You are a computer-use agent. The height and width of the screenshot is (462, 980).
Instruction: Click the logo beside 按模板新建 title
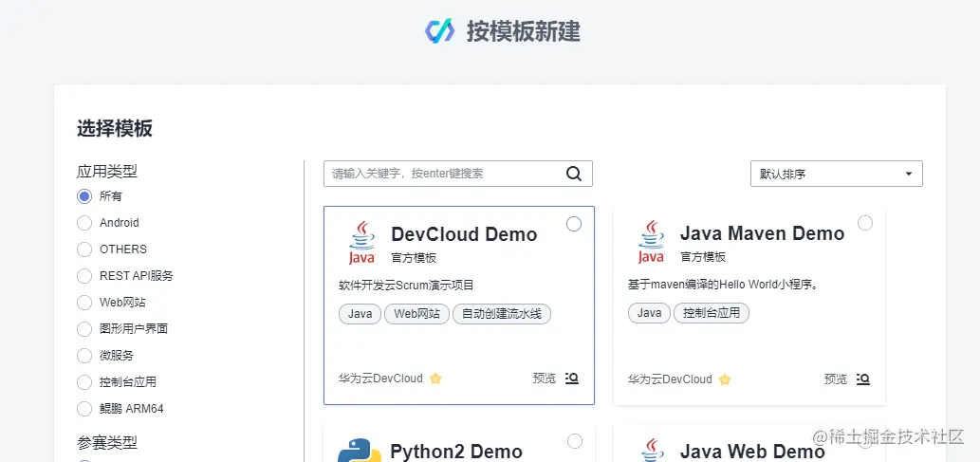(x=439, y=31)
